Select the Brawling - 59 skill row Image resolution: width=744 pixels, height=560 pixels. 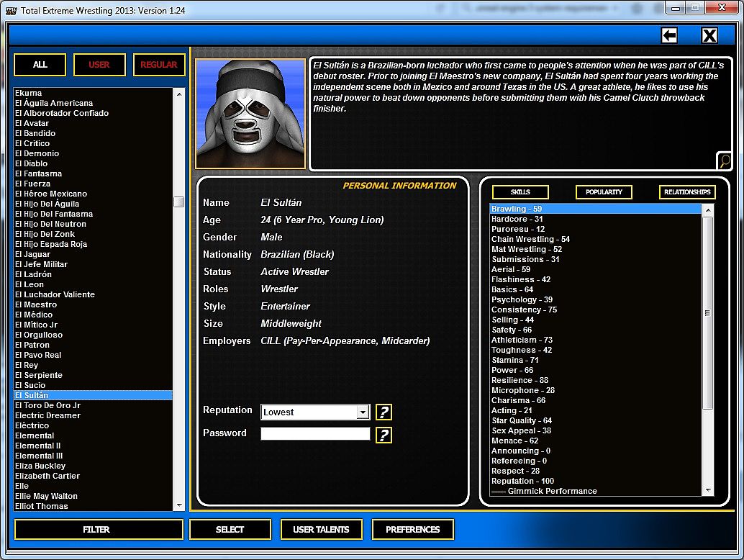pyautogui.click(x=596, y=209)
